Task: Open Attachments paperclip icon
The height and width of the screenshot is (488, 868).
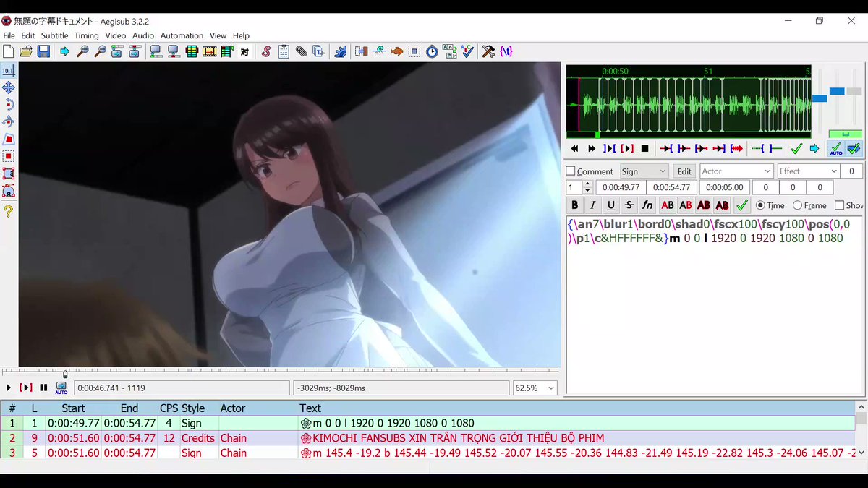Action: click(x=301, y=51)
